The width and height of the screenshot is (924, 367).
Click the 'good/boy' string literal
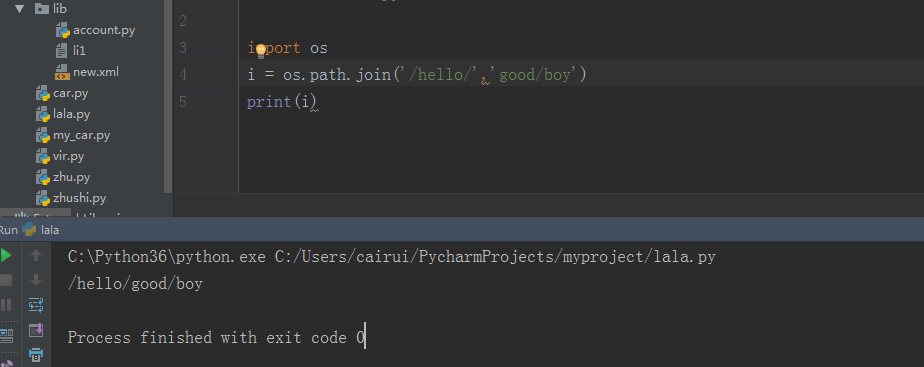pos(535,75)
